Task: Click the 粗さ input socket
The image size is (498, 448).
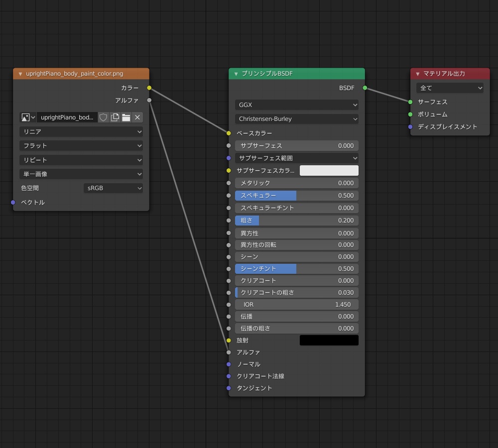Action: tap(229, 221)
